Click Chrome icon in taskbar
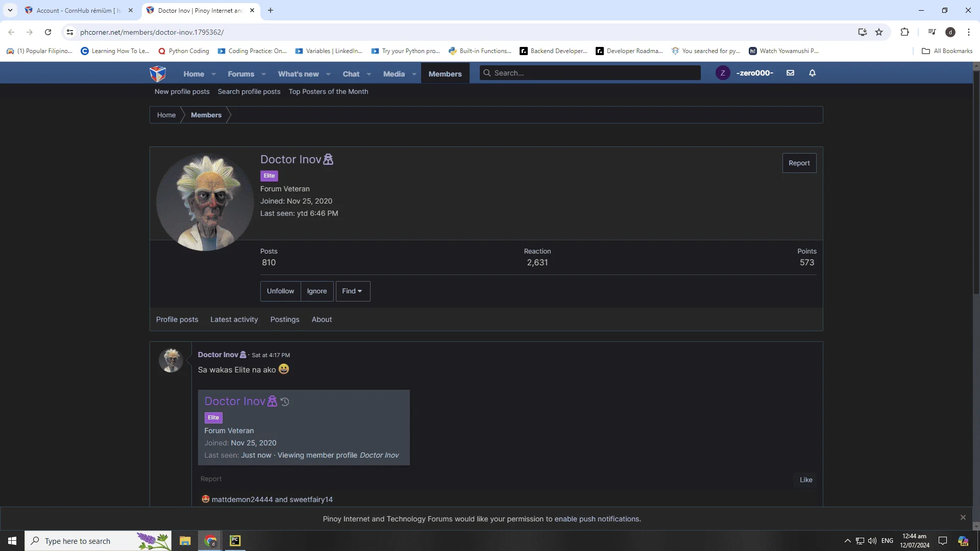Viewport: 980px width, 551px height. point(210,541)
